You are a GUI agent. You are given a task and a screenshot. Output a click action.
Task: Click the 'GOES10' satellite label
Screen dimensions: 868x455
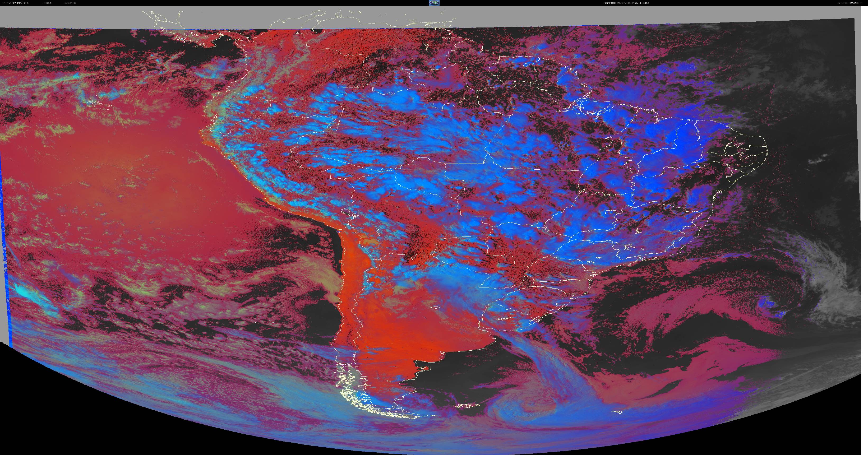coord(70,3)
